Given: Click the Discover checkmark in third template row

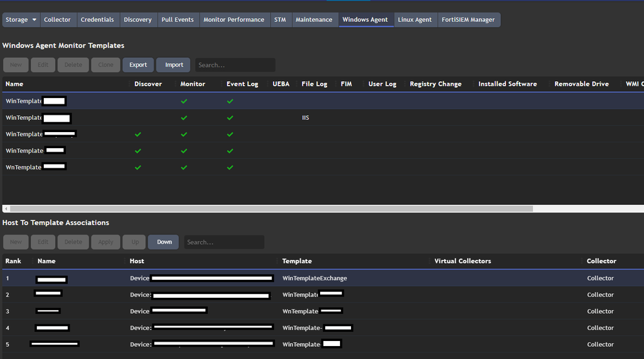Looking at the screenshot, I should click(137, 135).
